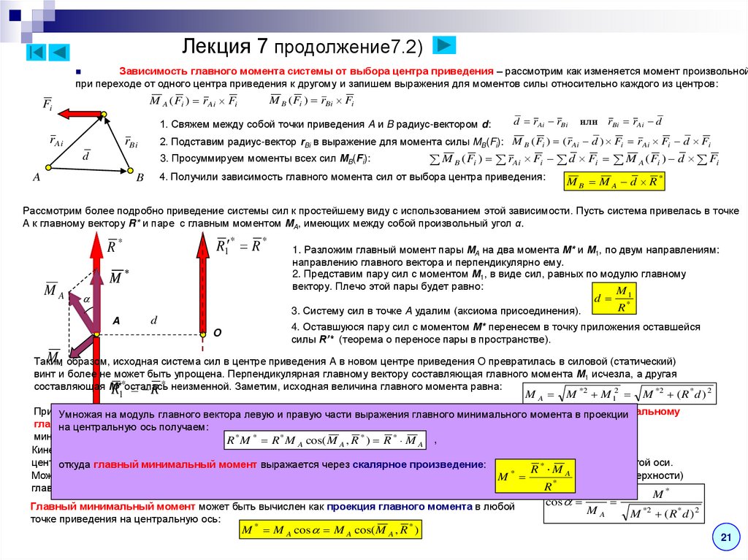Screen dimensions: 748x560
Task: Click red text 'Главный минимальный момент' at bottom
Action: click(x=112, y=506)
